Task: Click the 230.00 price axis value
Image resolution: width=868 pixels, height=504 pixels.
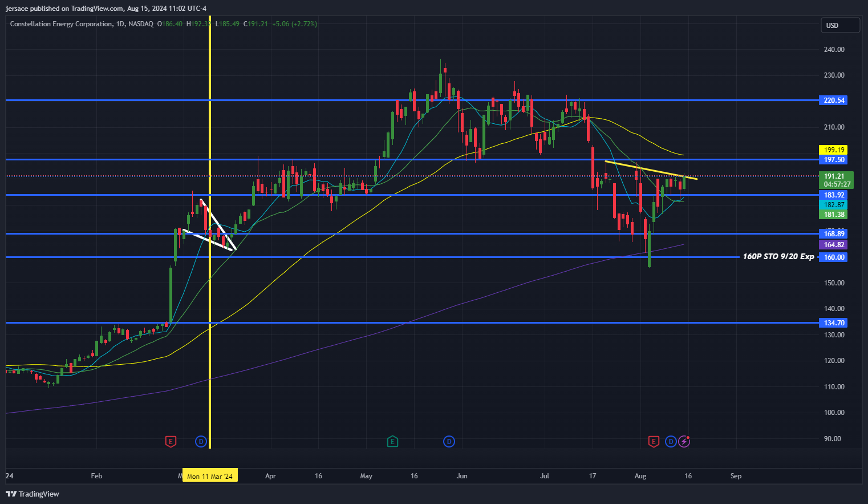Action: 834,75
